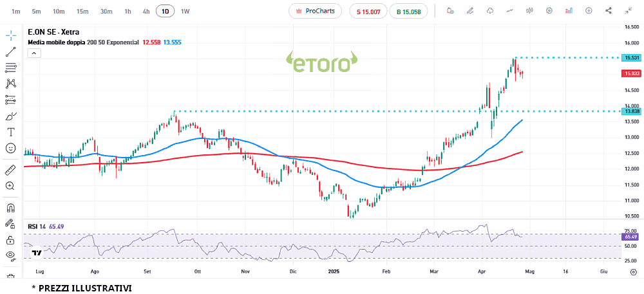Image resolution: width=644 pixels, height=294 pixels.
Task: Click the Lug label on time axis
Action: [40, 271]
